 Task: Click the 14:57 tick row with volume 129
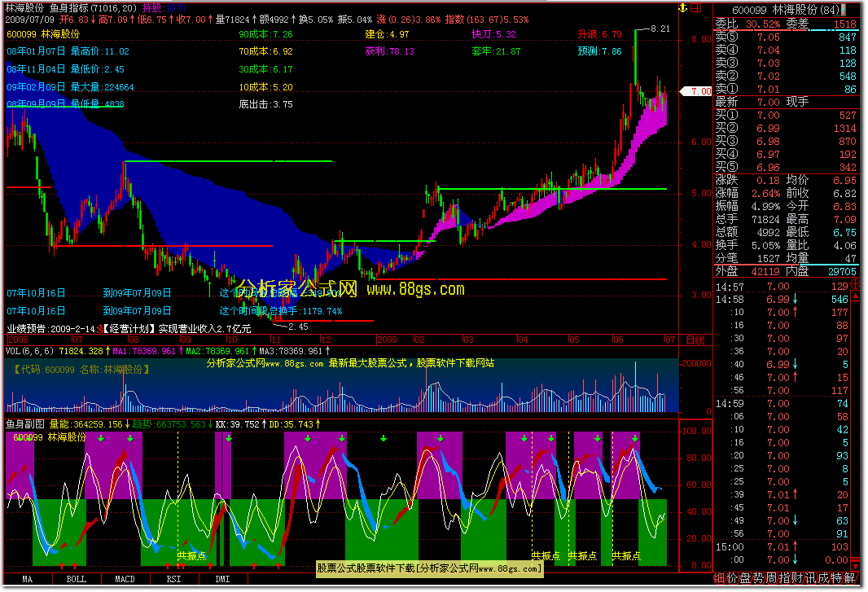[782, 287]
